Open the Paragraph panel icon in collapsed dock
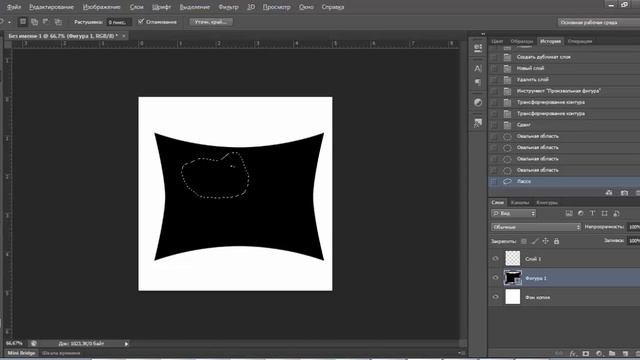Image resolution: width=640 pixels, height=360 pixels. point(478,82)
